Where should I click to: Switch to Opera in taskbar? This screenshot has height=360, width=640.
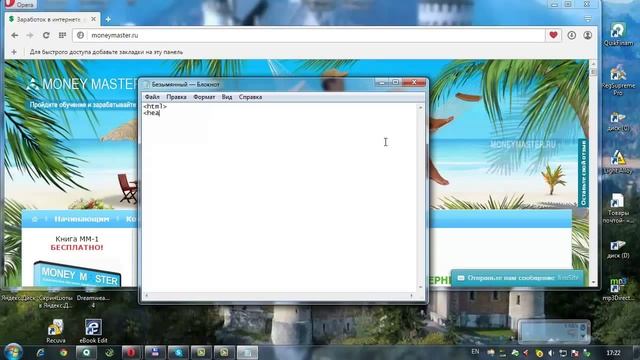click(131, 352)
